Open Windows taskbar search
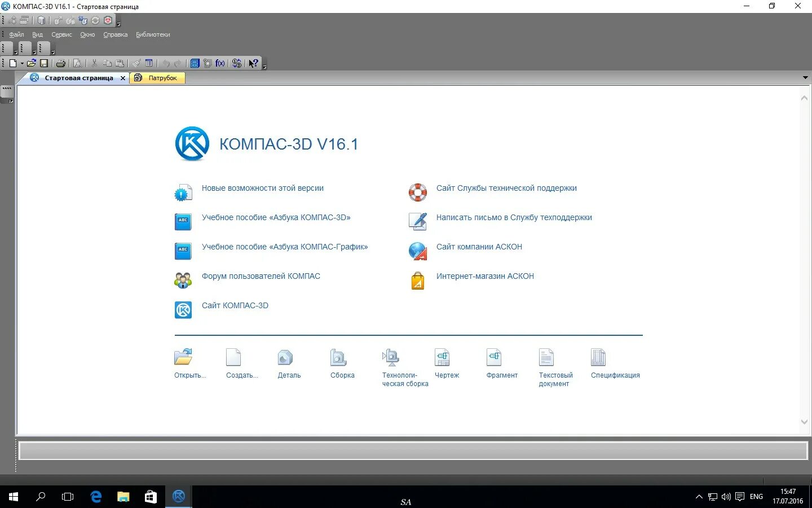This screenshot has height=508, width=812. [x=41, y=497]
